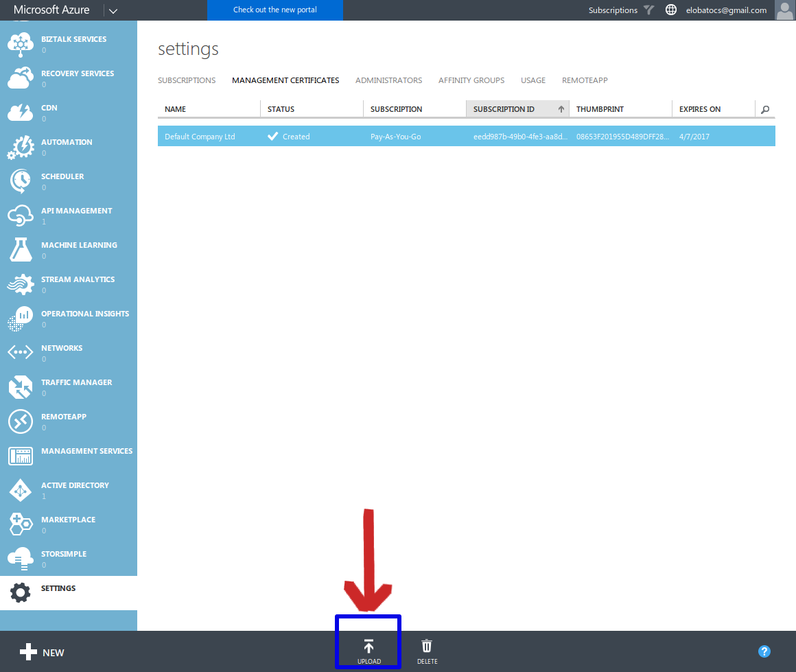Select the Management Certificates tab
The width and height of the screenshot is (796, 672).
tap(285, 80)
